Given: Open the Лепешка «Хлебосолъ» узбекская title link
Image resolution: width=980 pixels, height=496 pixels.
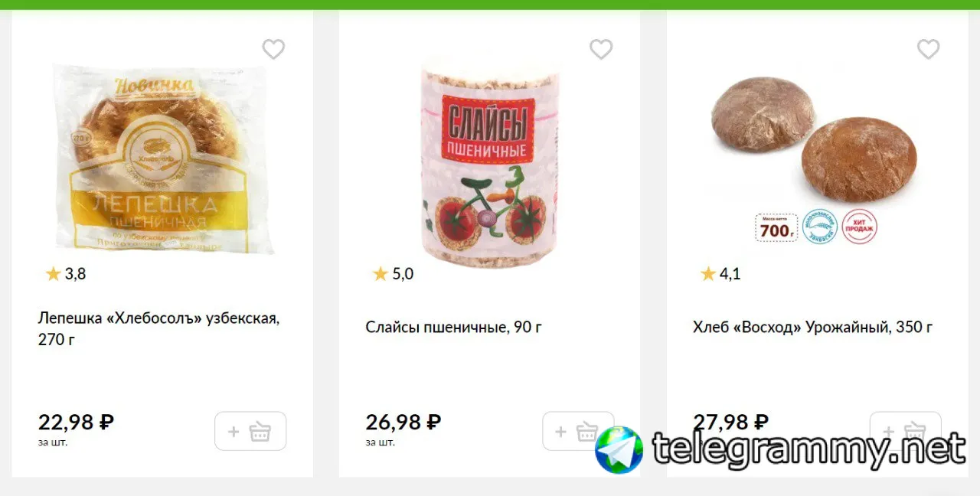Looking at the screenshot, I should click(159, 328).
